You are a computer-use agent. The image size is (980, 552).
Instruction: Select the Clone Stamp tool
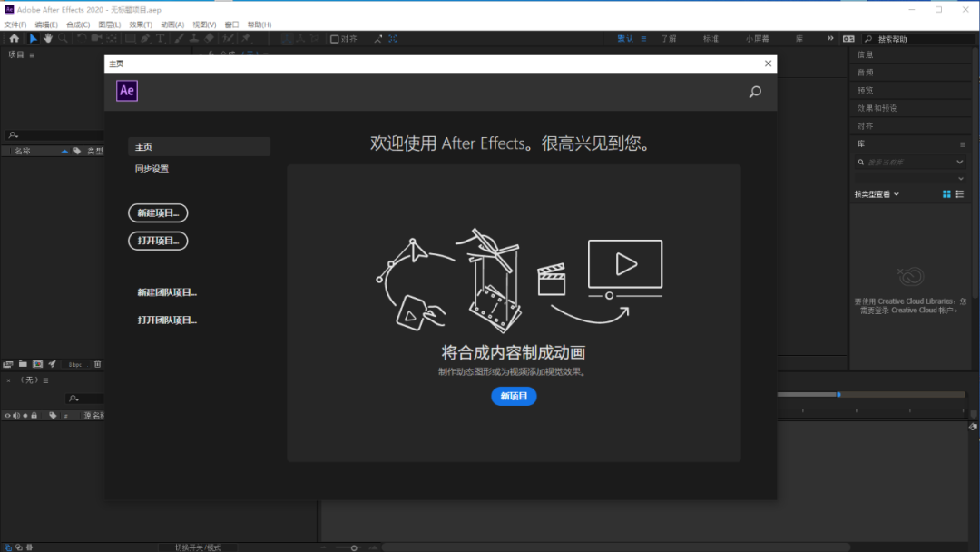click(194, 39)
